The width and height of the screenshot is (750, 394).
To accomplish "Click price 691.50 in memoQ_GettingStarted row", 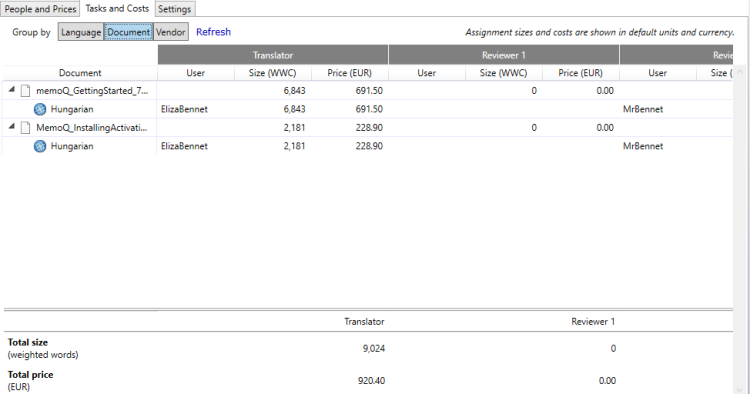I will [369, 90].
